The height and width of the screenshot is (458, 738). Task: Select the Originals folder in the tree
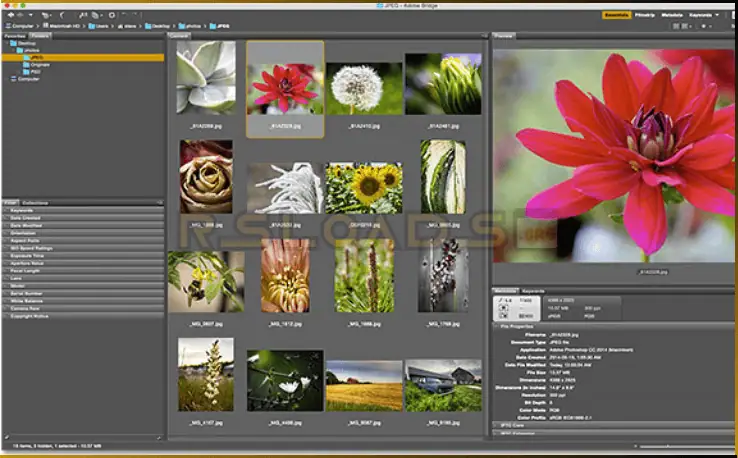coord(36,64)
